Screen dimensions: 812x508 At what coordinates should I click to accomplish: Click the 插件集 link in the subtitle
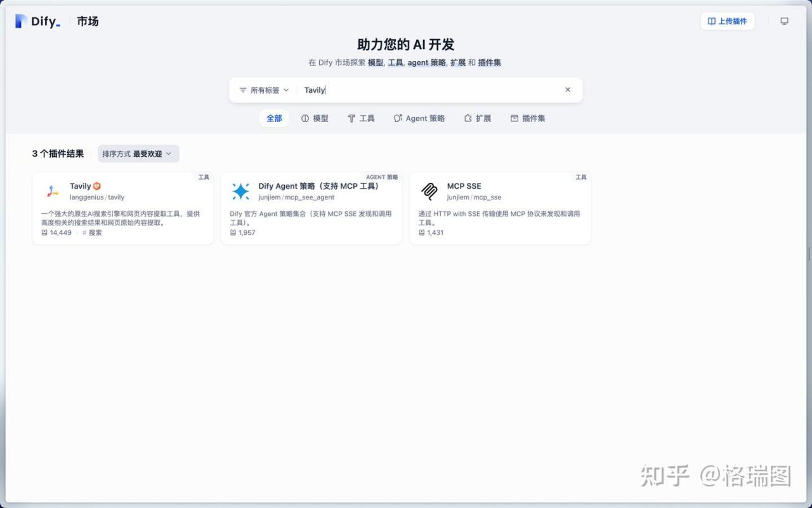490,62
